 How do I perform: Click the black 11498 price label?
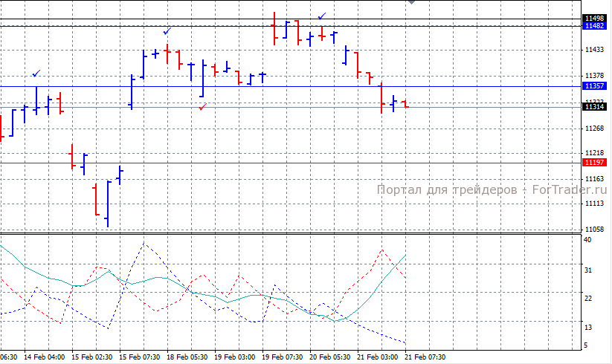coord(594,18)
